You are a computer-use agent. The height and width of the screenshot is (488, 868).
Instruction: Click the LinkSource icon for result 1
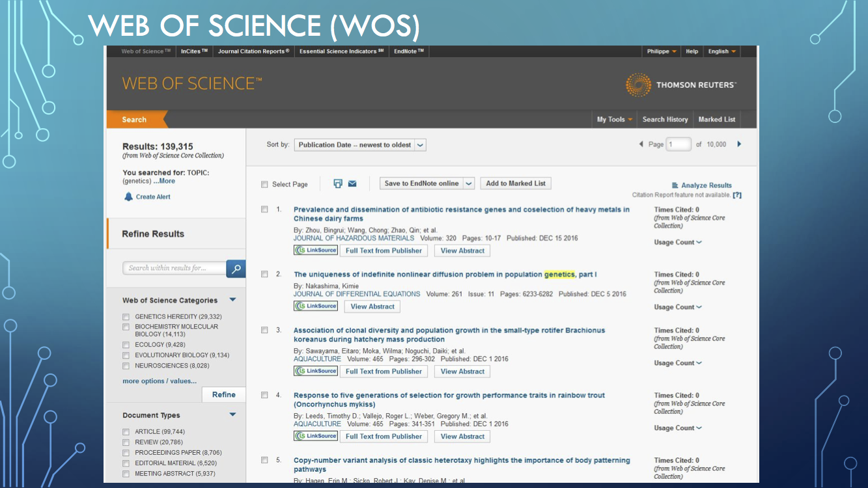[316, 250]
